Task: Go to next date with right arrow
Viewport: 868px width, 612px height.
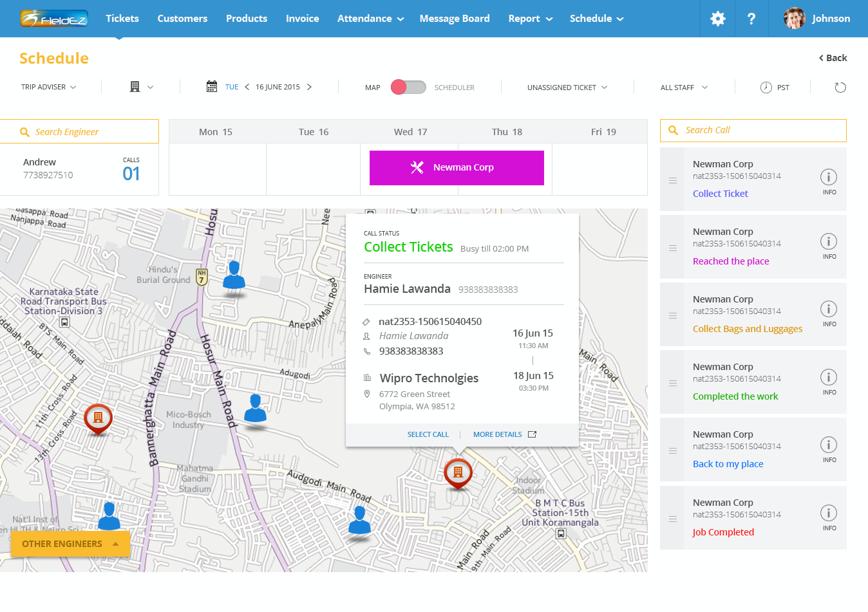Action: 309,87
